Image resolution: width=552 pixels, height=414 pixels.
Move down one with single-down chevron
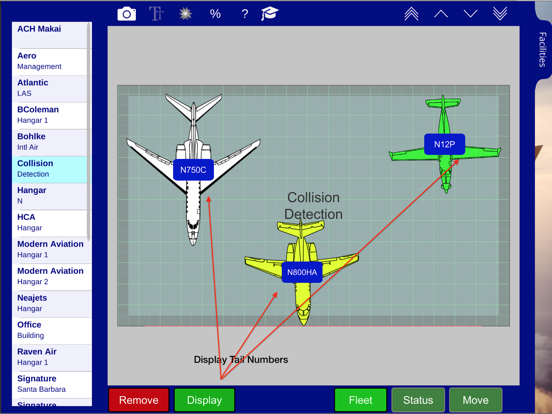click(470, 14)
